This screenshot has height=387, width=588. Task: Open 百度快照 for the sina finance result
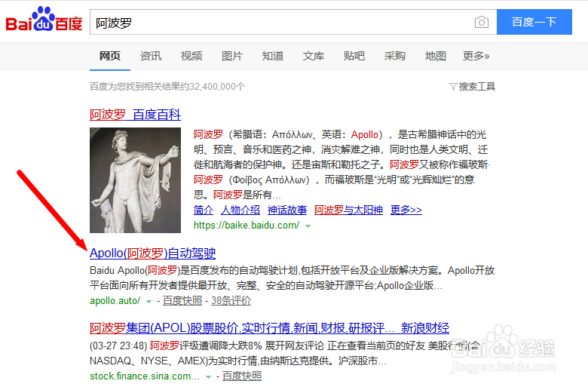coord(242,376)
